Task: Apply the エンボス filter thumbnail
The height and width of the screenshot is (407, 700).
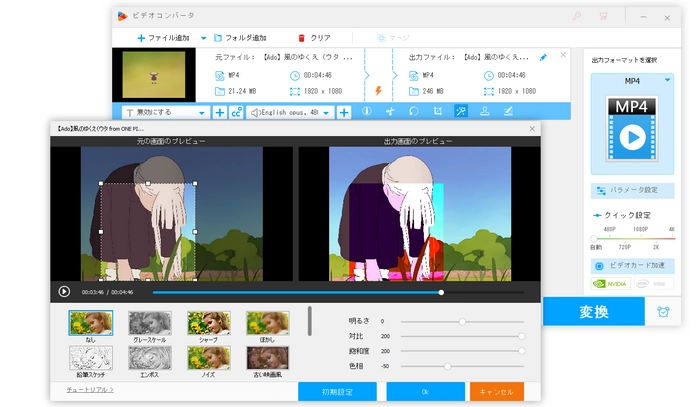Action: tap(150, 358)
